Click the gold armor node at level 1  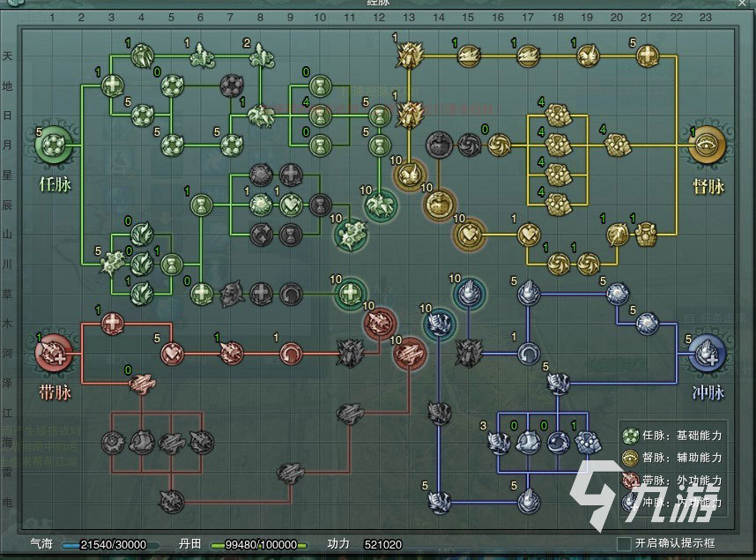(647, 235)
